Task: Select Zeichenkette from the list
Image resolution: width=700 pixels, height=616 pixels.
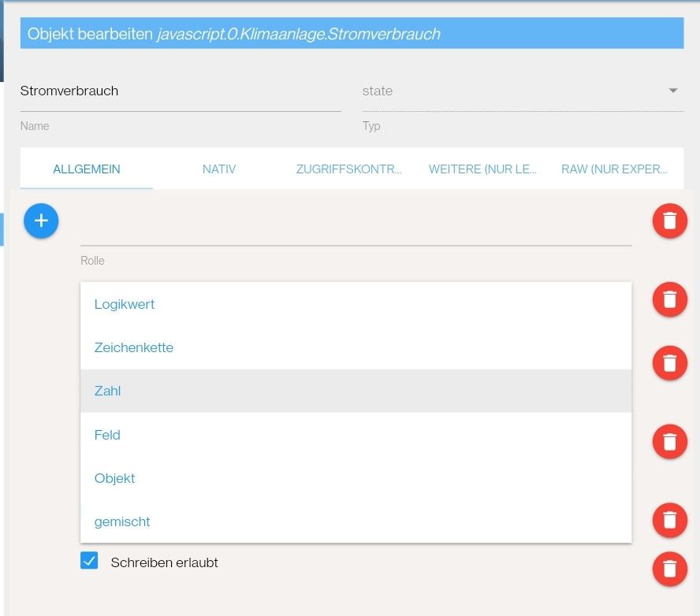Action: coord(356,347)
